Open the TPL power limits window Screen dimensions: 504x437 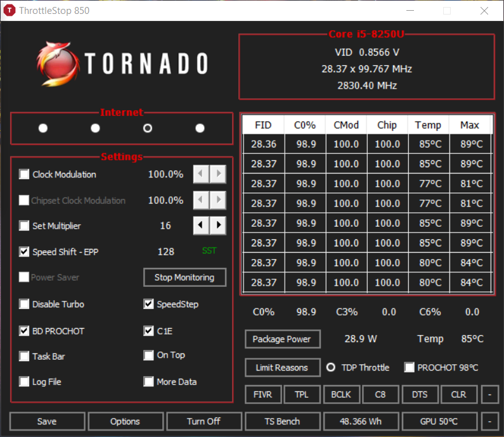tap(302, 395)
